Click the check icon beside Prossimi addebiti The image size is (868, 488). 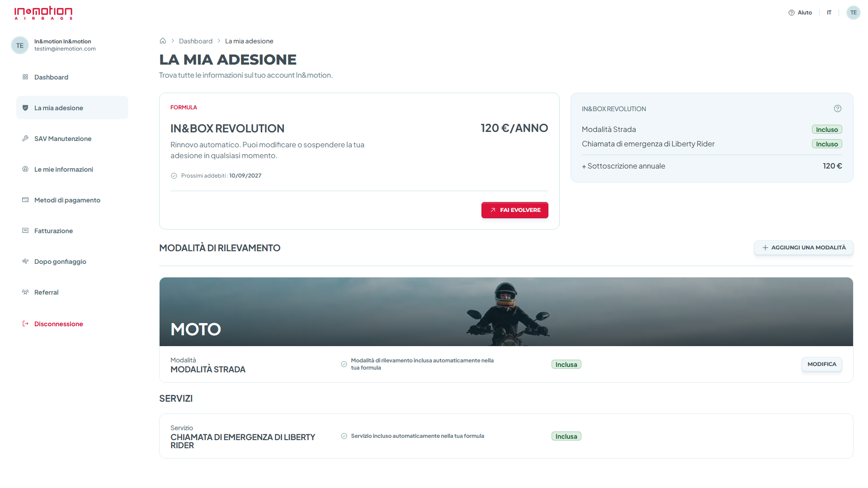(174, 176)
